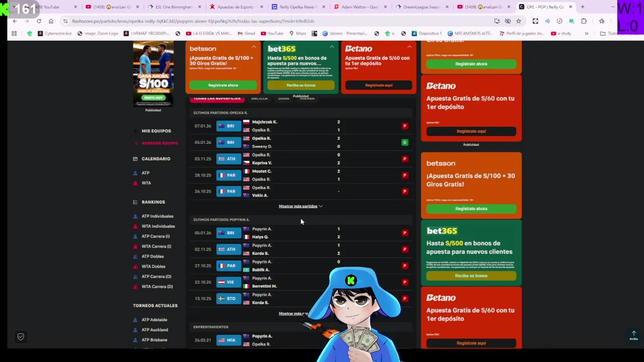
Task: Click the Rankings list icon
Action: tap(135, 202)
